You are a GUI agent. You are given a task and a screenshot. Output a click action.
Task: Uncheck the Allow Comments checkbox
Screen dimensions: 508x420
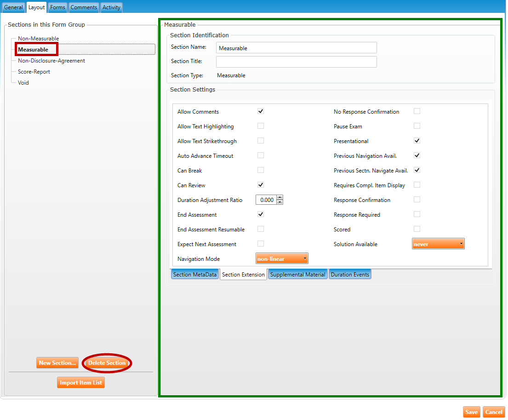(x=261, y=111)
